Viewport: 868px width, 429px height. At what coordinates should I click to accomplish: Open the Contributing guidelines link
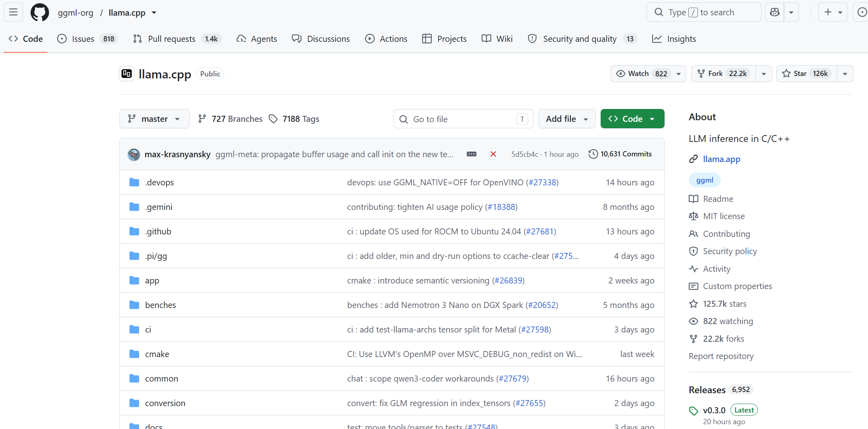[x=726, y=234]
